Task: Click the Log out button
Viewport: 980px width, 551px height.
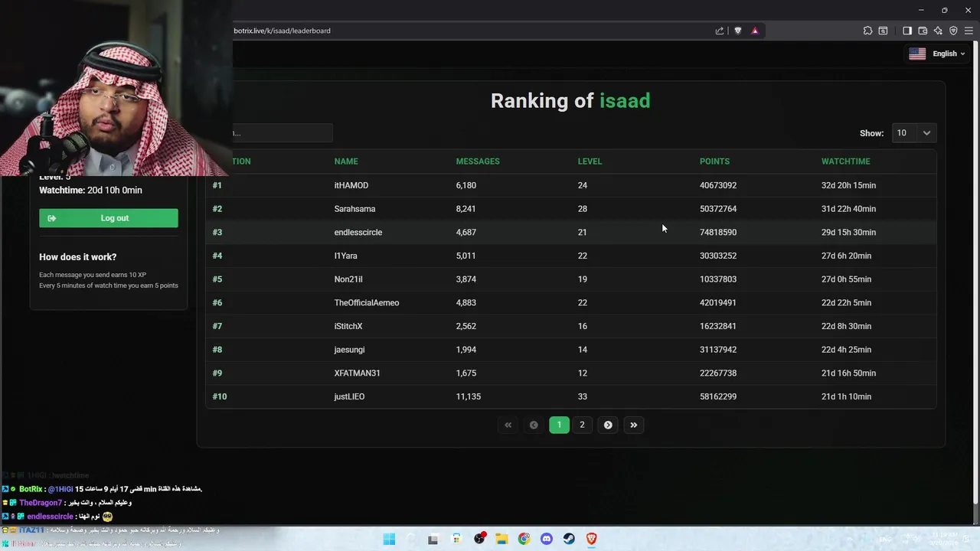Action: (x=109, y=218)
